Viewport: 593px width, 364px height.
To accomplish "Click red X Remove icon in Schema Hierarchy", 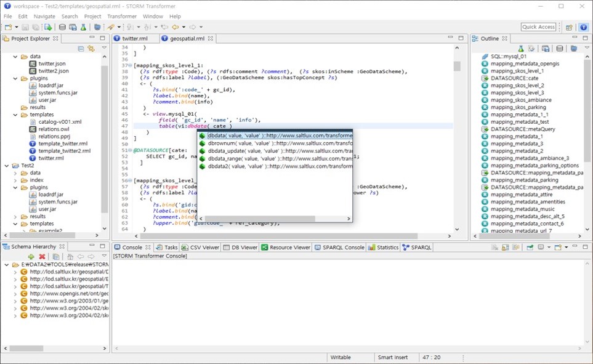I will click(x=42, y=257).
